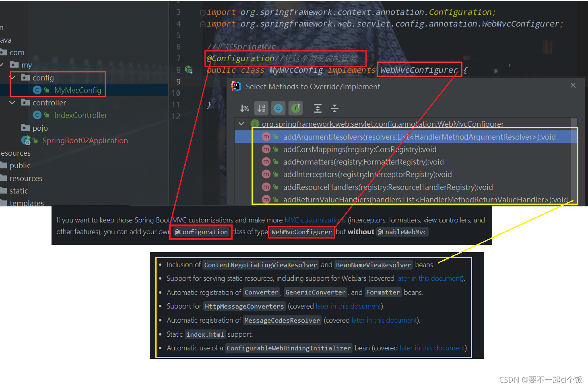Viewport: 588px width, 387px height.
Task: Collapse the controller package in project tree
Action: pos(12,103)
